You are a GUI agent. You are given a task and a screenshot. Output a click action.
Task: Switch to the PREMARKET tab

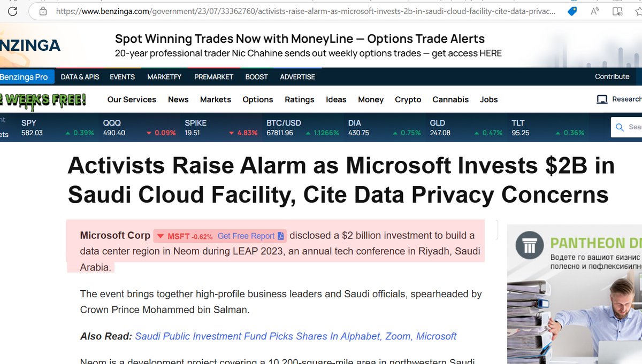pyautogui.click(x=213, y=77)
